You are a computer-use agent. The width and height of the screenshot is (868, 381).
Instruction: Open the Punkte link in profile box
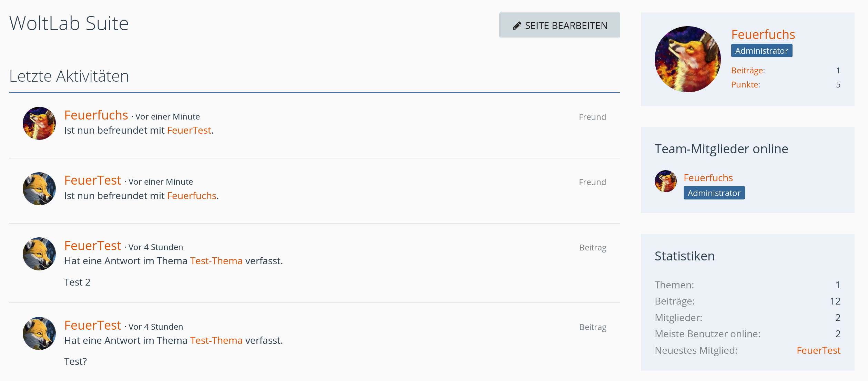tap(745, 85)
